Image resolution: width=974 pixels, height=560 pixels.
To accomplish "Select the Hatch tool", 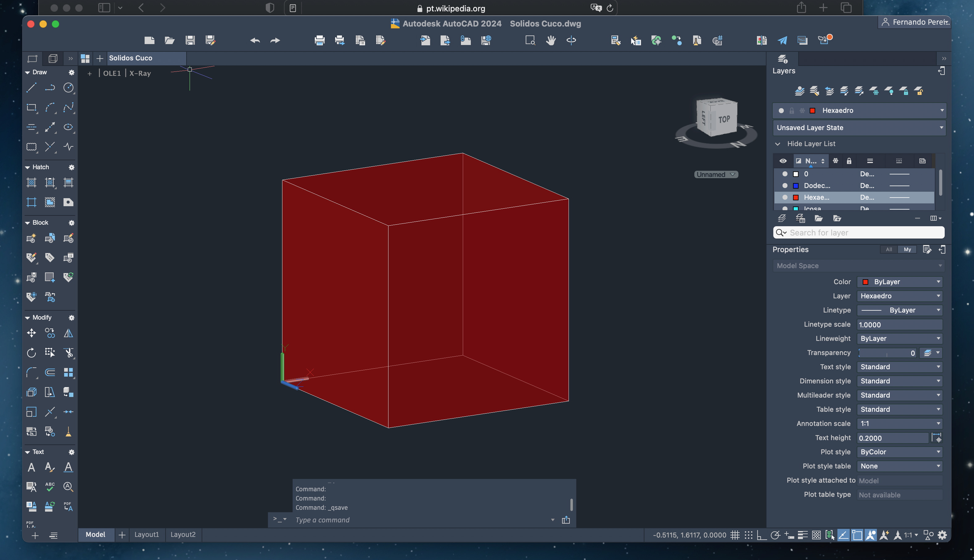I will (x=31, y=182).
